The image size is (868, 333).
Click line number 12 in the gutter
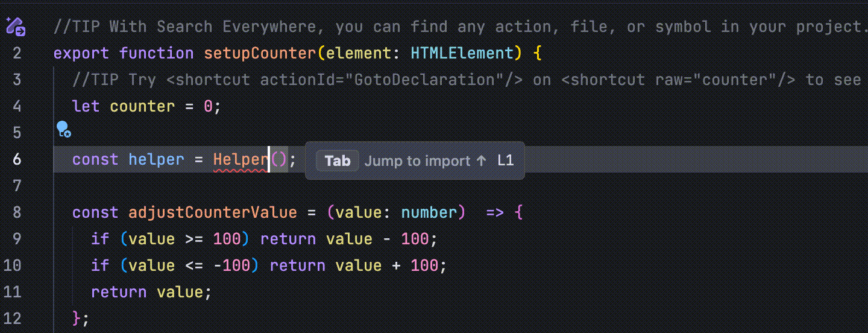[13, 319]
